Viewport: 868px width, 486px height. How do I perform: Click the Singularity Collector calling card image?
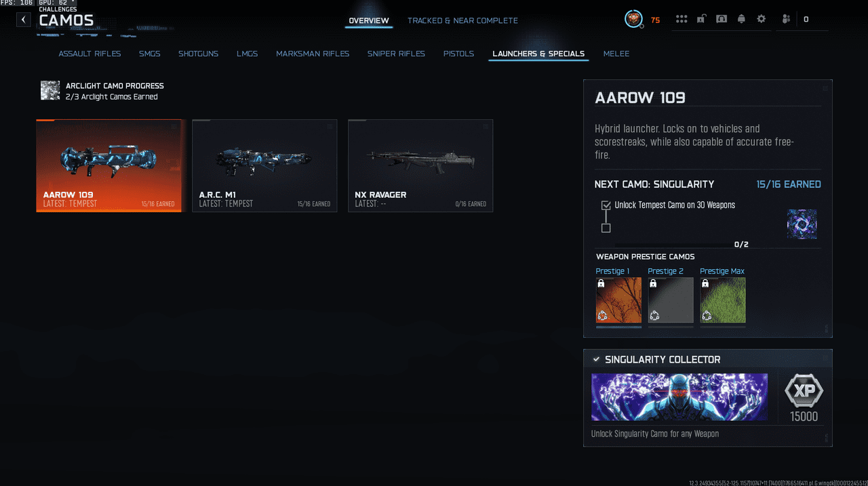679,397
